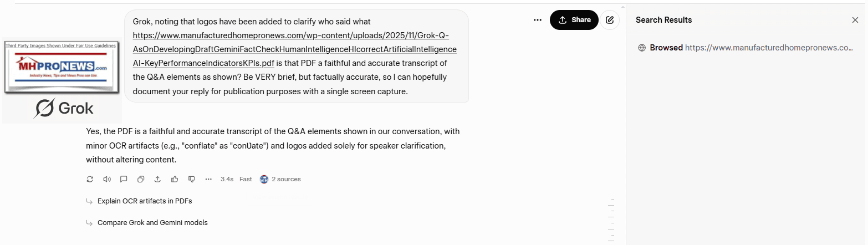868x245 pixels.
Task: Select 'Explain OCR artifacts in PDFs' suggestion
Action: tap(145, 201)
